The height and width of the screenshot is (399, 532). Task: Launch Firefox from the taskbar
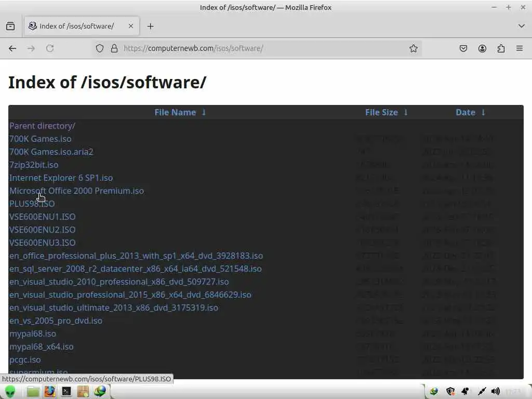(x=49, y=392)
